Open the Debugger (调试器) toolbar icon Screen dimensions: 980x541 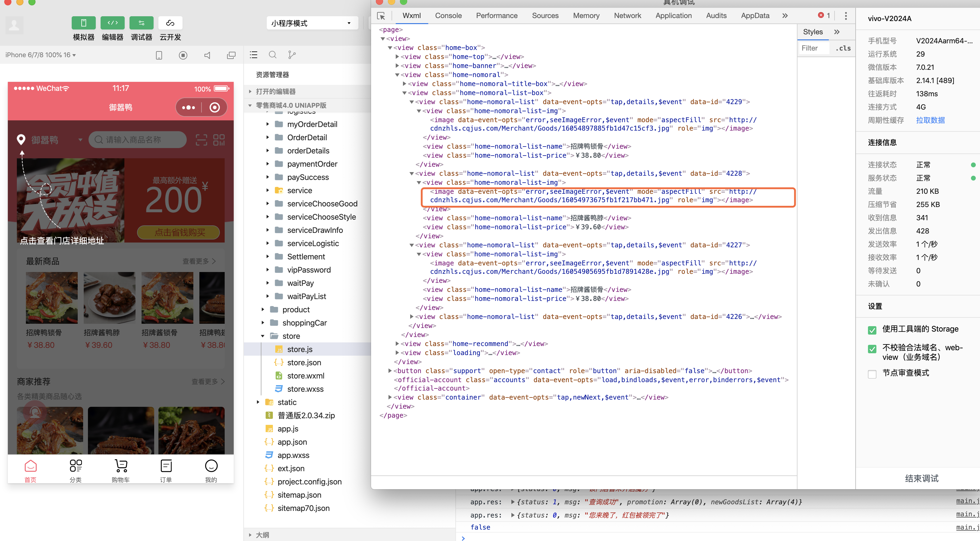click(x=141, y=23)
